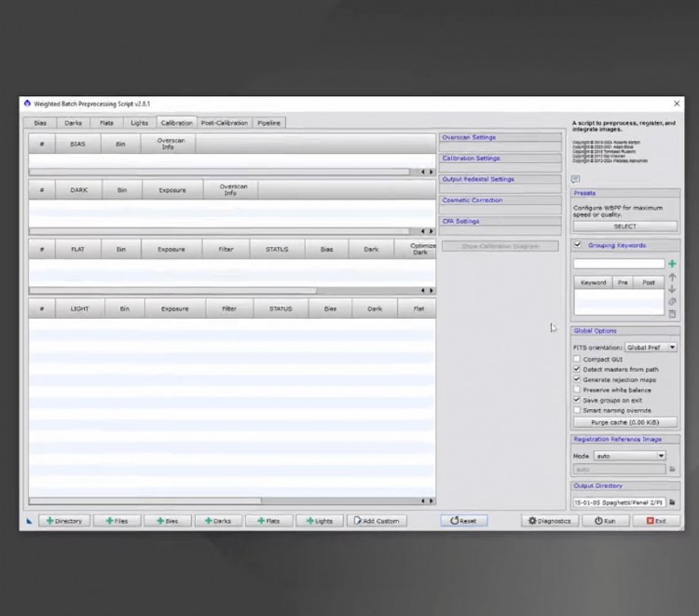Open the FITS orientation dropdown
This screenshot has height=616, width=699.
pyautogui.click(x=651, y=348)
